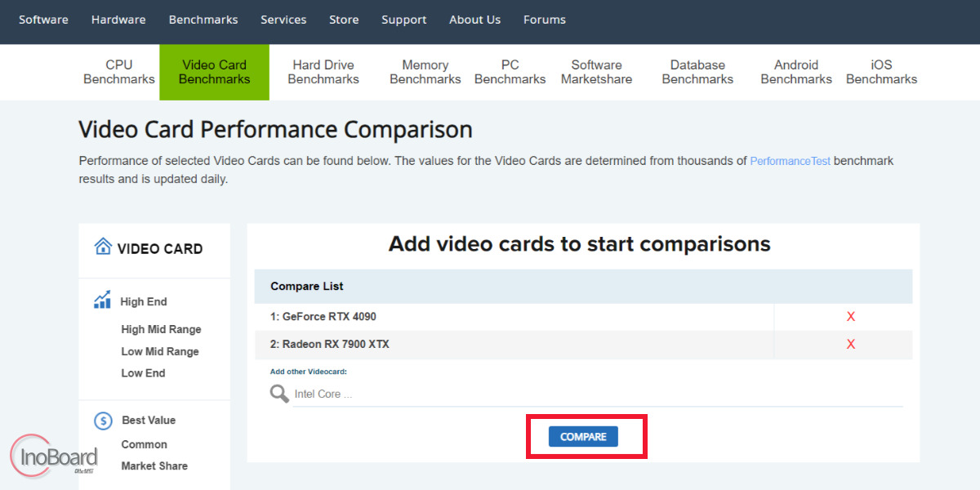Viewport: 980px width, 490px height.
Task: Switch to Memory Benchmarks tab
Action: 425,72
